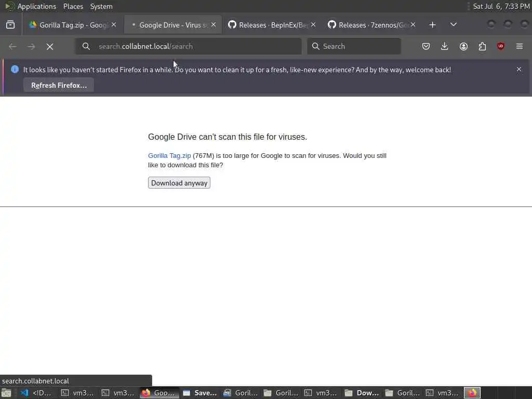Screen dimensions: 532x399
Task: Stop loading the page
Action: click(x=50, y=46)
